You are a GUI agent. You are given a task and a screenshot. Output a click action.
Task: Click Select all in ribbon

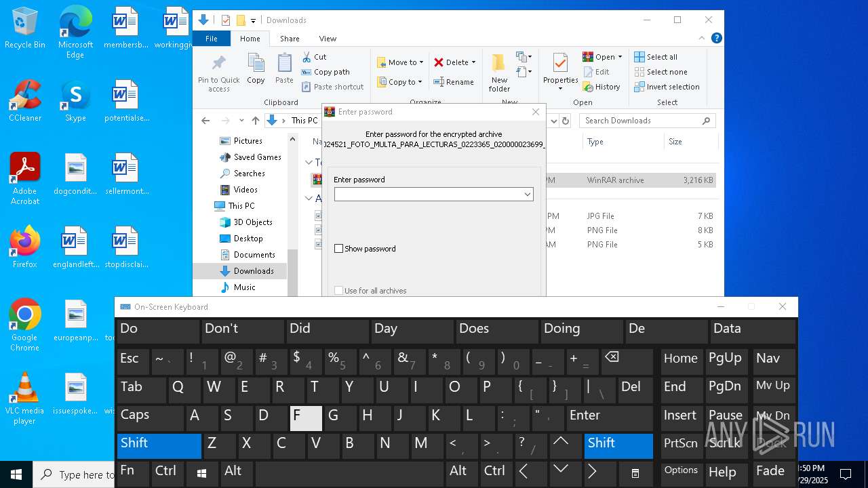tap(656, 57)
